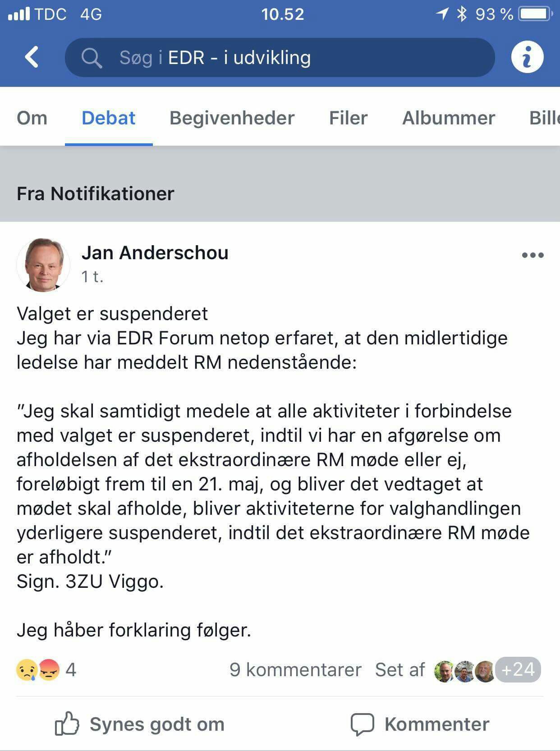
Task: View the 9 kommentarer link
Action: [x=295, y=670]
